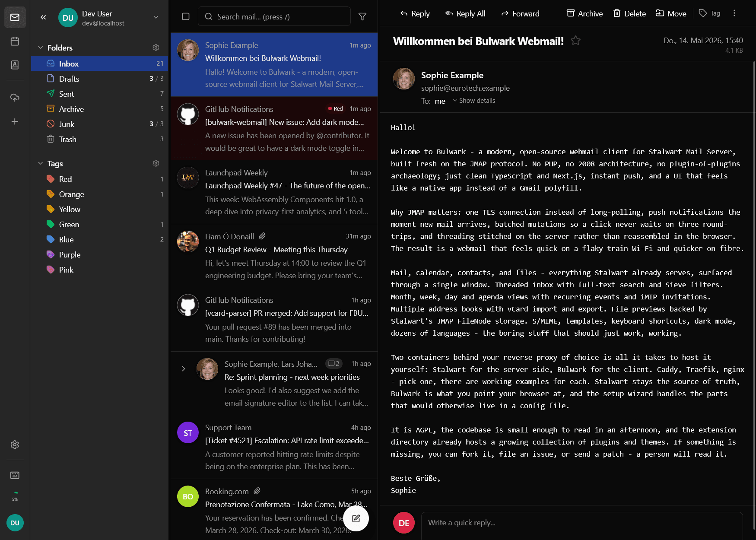Click the plus icon in the left rail
Image resolution: width=756 pixels, height=540 pixels.
pyautogui.click(x=15, y=121)
